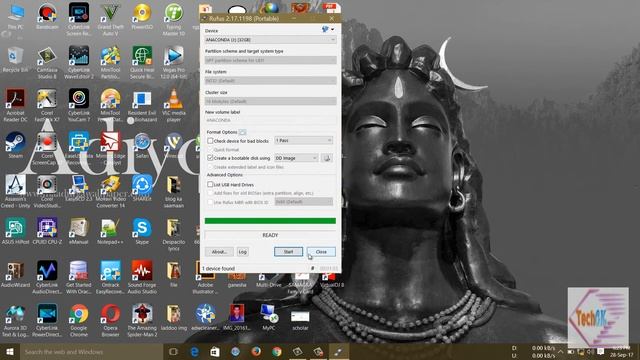
Task: Select the Assassin's Creed Unity shortcut
Action: 15,191
